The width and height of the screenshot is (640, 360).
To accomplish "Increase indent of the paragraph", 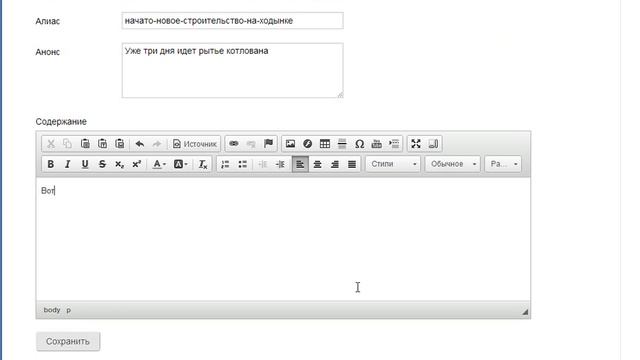I will click(x=280, y=164).
